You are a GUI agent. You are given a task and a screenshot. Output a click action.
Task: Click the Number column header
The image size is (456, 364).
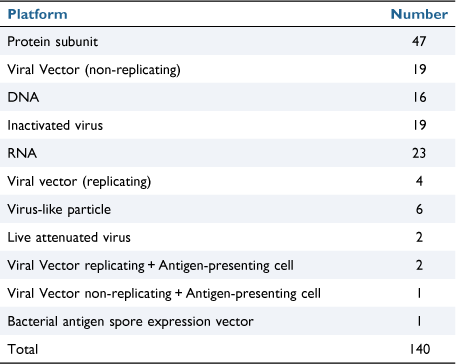point(419,14)
